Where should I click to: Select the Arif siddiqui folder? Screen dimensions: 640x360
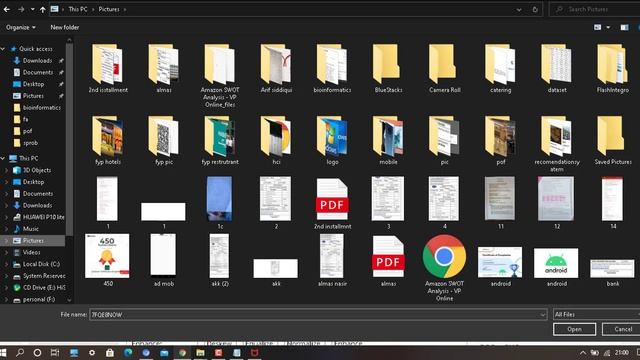(276, 69)
